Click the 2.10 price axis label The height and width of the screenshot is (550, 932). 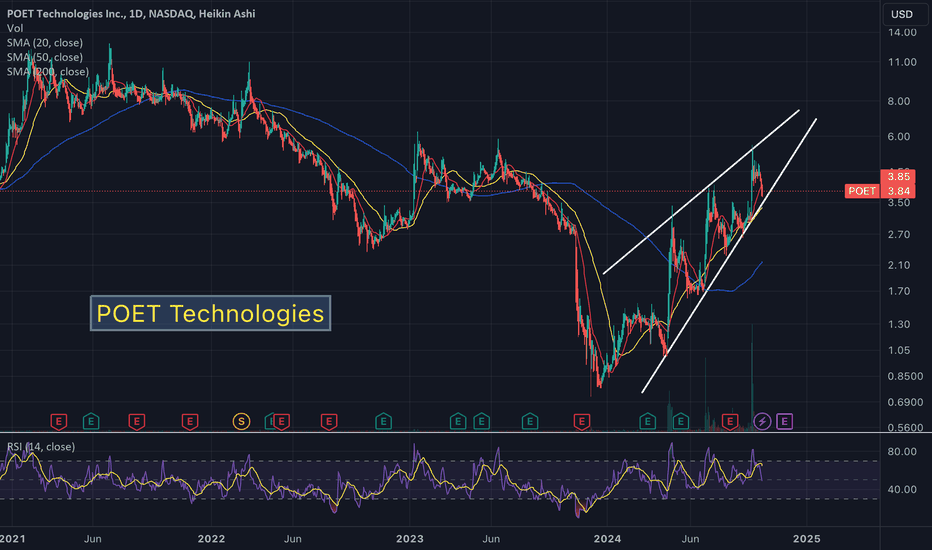(899, 265)
